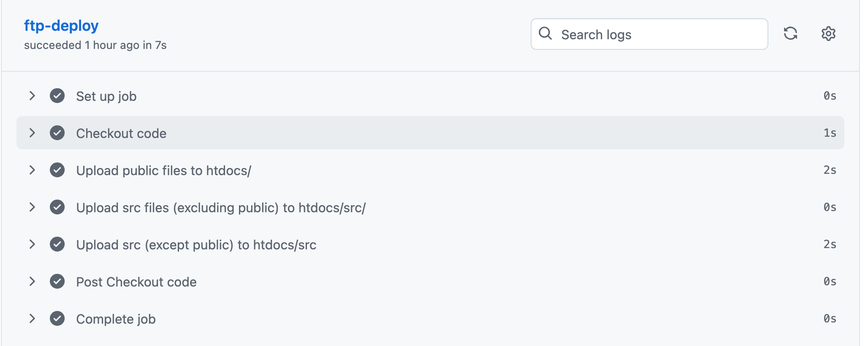Expand the Set up job step
This screenshot has width=868, height=346.
point(32,96)
